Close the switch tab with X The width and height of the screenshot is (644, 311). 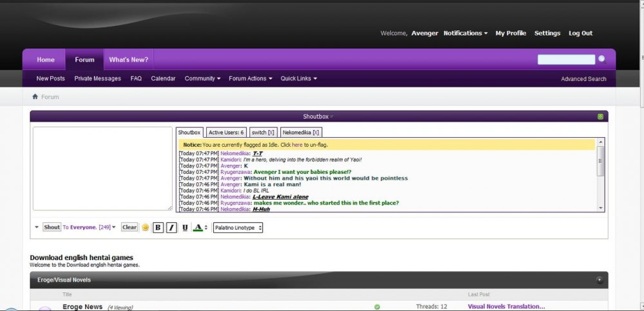[271, 132]
